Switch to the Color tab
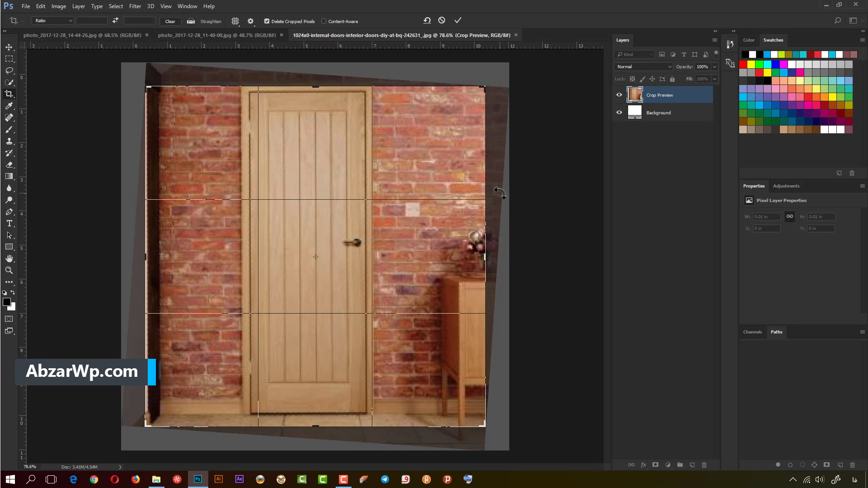 click(749, 40)
